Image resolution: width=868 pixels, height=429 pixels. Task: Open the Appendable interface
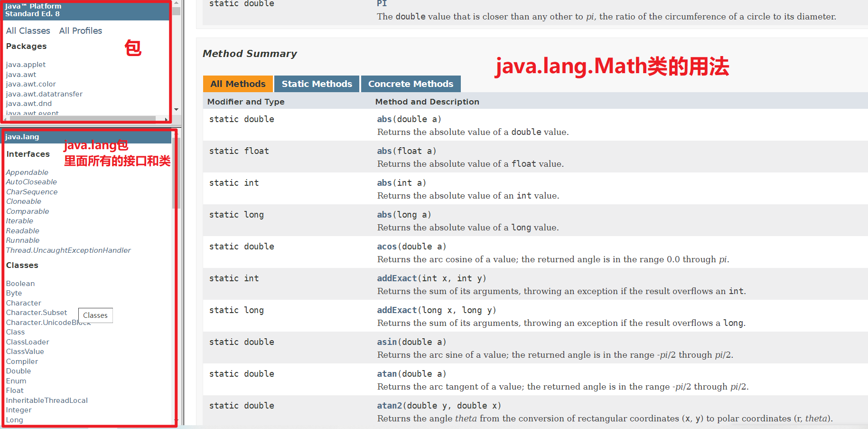tap(27, 172)
